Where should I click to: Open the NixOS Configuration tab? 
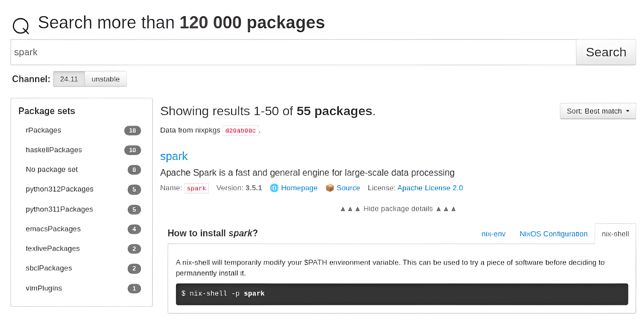(554, 234)
